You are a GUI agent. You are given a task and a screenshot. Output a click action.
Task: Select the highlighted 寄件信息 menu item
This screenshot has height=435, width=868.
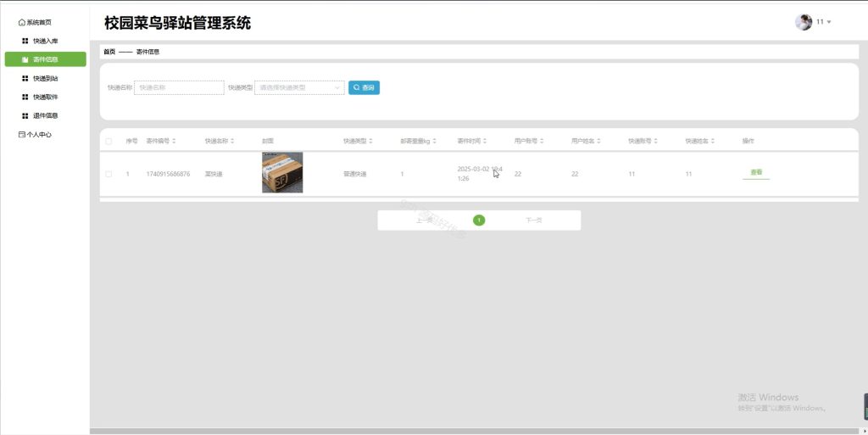pyautogui.click(x=46, y=59)
